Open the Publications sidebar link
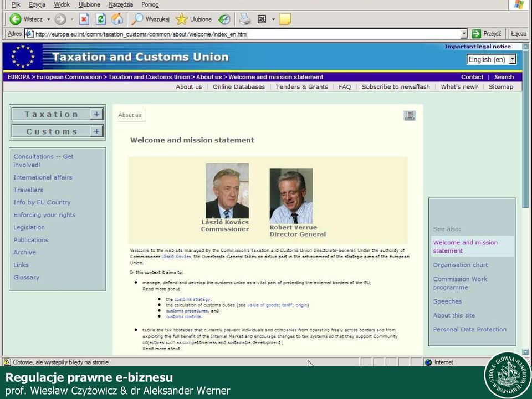This screenshot has height=399, width=532. tap(31, 239)
